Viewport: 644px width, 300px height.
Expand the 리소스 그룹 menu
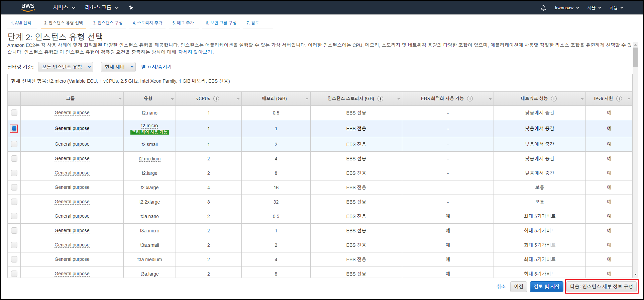pos(102,7)
